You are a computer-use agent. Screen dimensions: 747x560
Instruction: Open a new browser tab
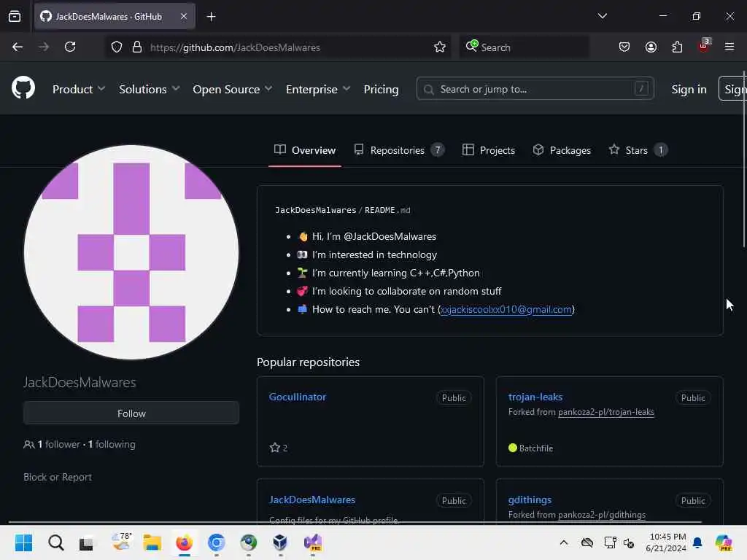pyautogui.click(x=211, y=17)
